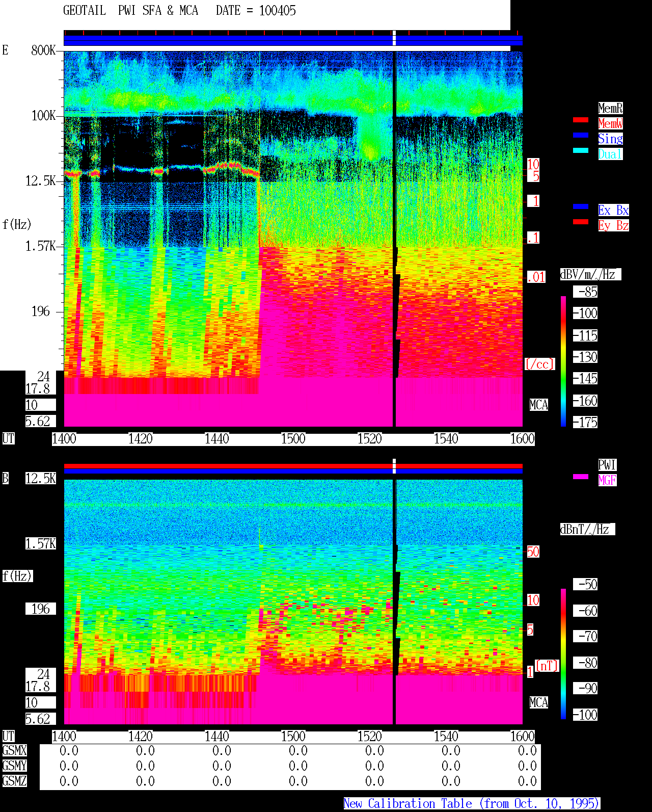Click the GSMX row label
Screen dimensions: 652x812
[x=14, y=750]
